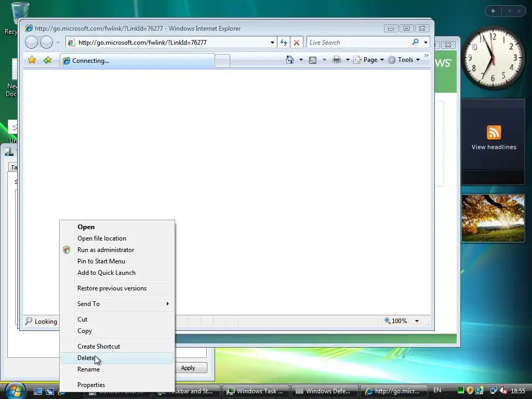This screenshot has width=532, height=399.
Task: Click the sidebar Add gadgets plus button
Action: 493,11
